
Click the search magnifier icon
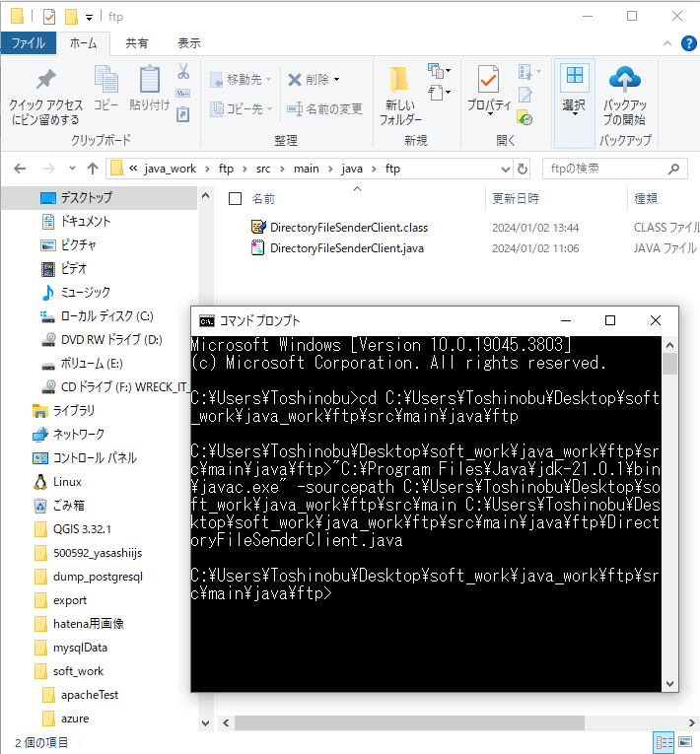[673, 169]
